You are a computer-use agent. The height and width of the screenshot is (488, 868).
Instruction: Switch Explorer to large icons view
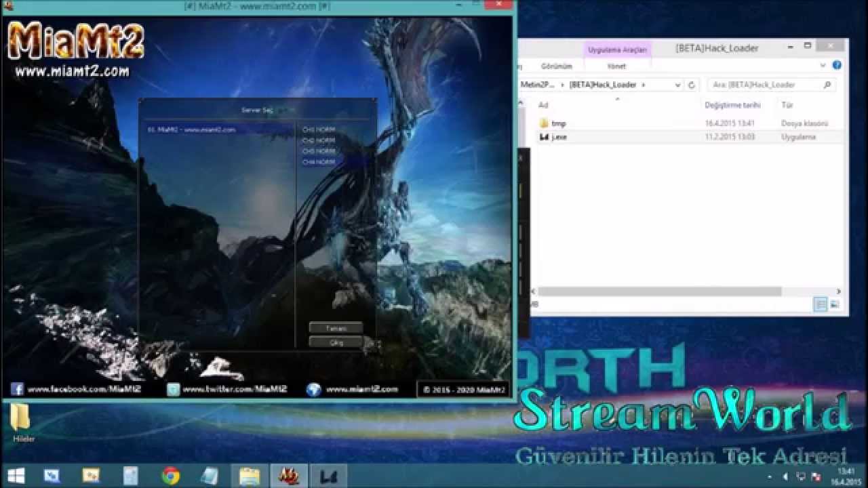click(835, 305)
